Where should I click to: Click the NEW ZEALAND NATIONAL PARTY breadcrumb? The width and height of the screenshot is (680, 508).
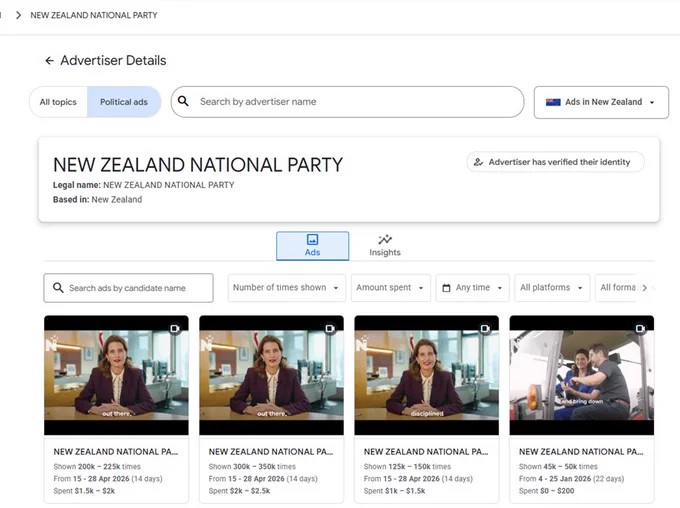coord(94,15)
